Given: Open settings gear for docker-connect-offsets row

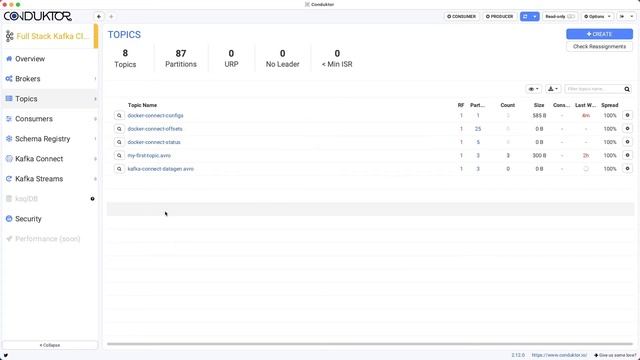Looking at the screenshot, I should pyautogui.click(x=627, y=129).
